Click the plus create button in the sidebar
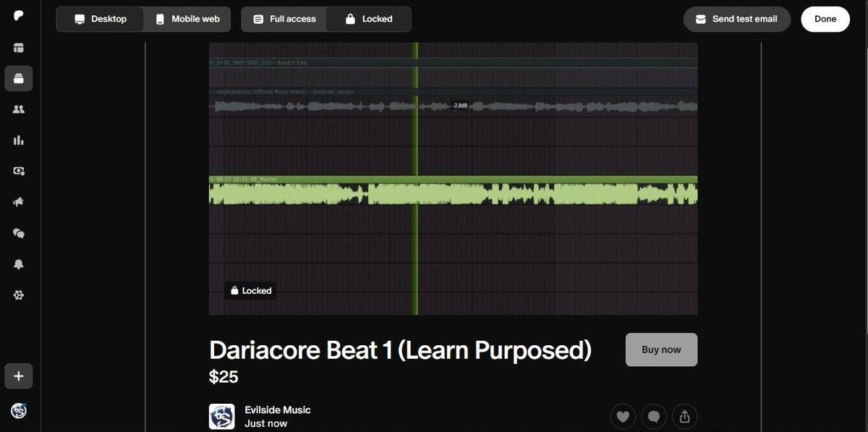This screenshot has height=432, width=868. 19,376
